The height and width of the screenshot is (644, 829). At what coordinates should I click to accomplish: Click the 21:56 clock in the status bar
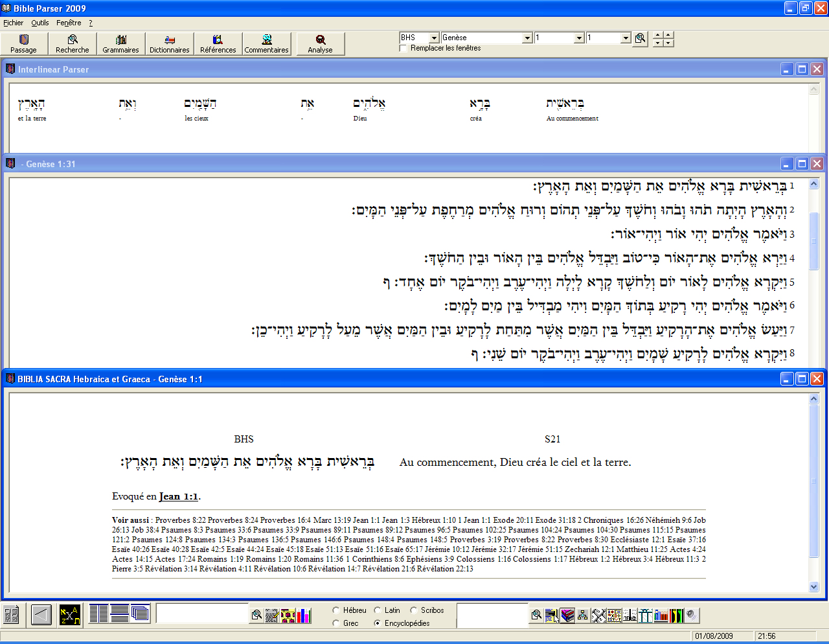pyautogui.click(x=767, y=636)
